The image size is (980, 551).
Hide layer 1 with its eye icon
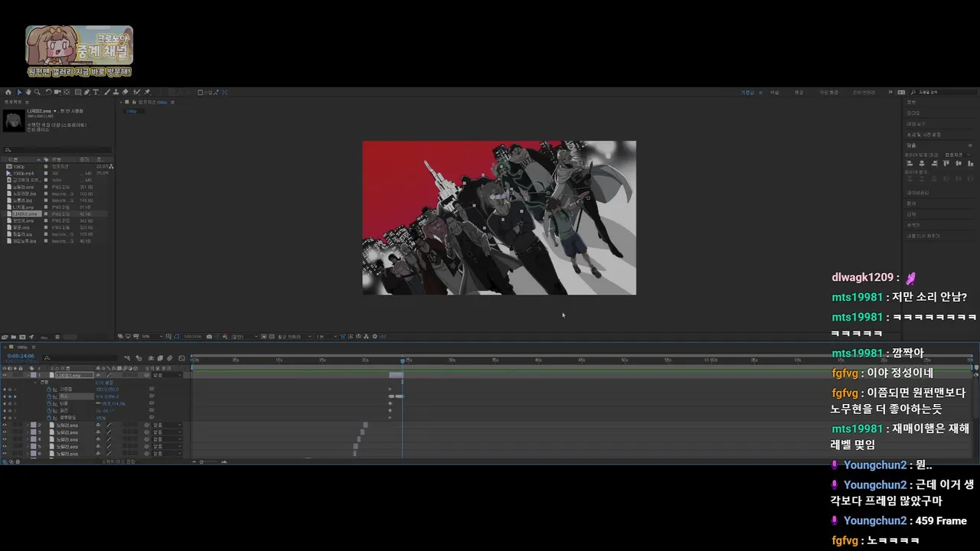[5, 375]
